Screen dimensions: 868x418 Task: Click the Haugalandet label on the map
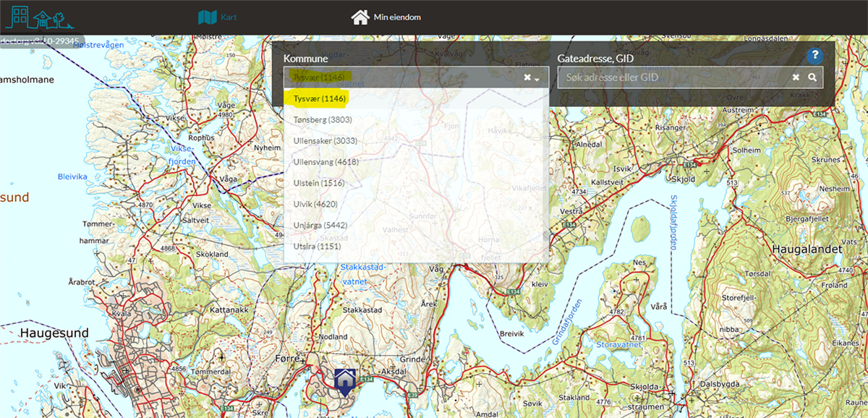click(807, 249)
